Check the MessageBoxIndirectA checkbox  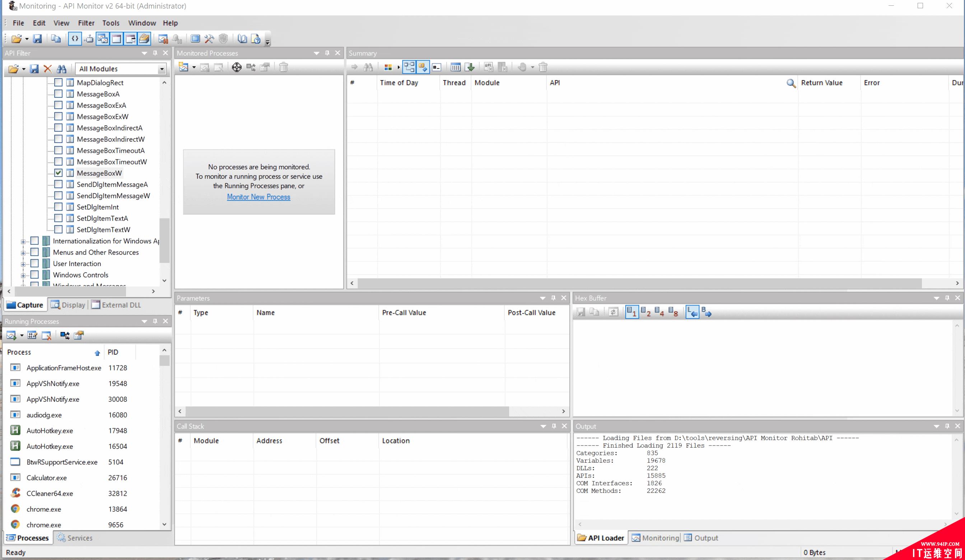coord(58,128)
